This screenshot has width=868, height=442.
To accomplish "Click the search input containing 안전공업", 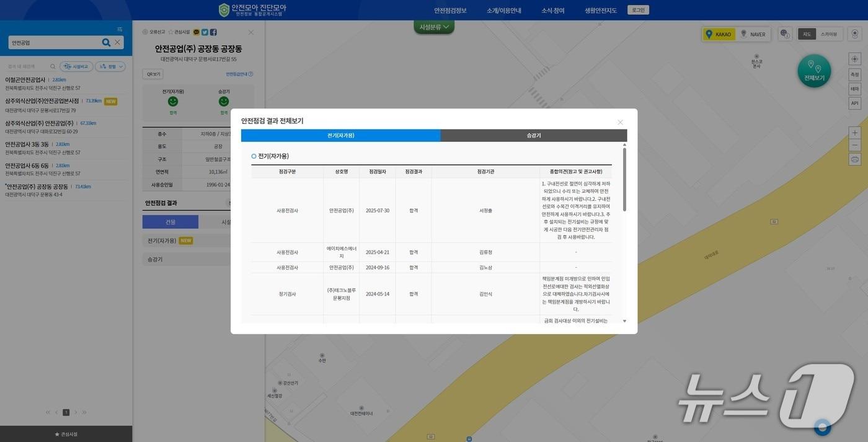I will pos(55,42).
